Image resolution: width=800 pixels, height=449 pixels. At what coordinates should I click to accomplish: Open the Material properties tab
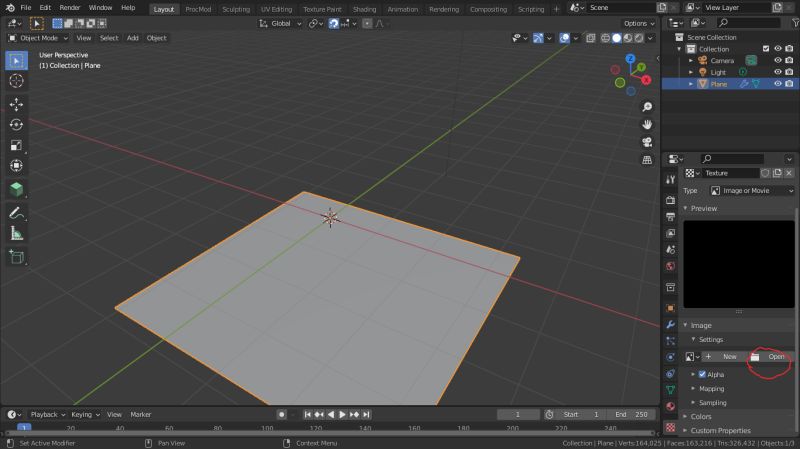tap(670, 407)
